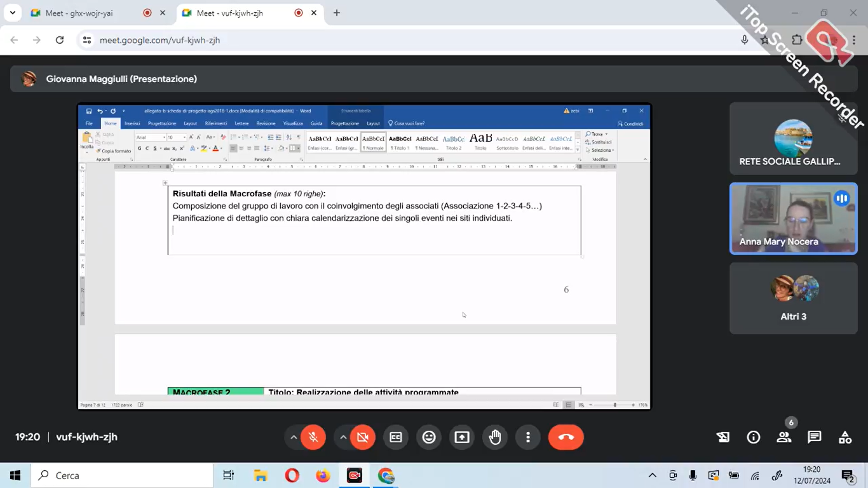Expand the Word styles gallery

click(578, 149)
